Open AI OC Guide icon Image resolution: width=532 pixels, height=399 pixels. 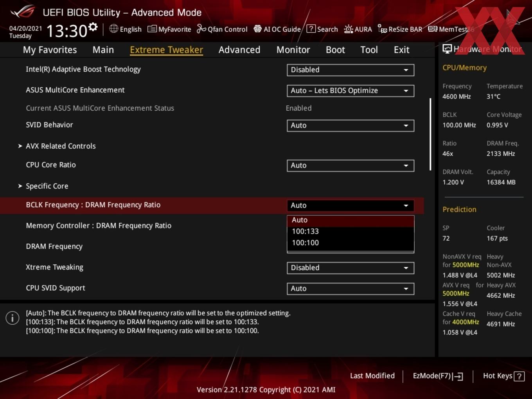click(x=257, y=29)
